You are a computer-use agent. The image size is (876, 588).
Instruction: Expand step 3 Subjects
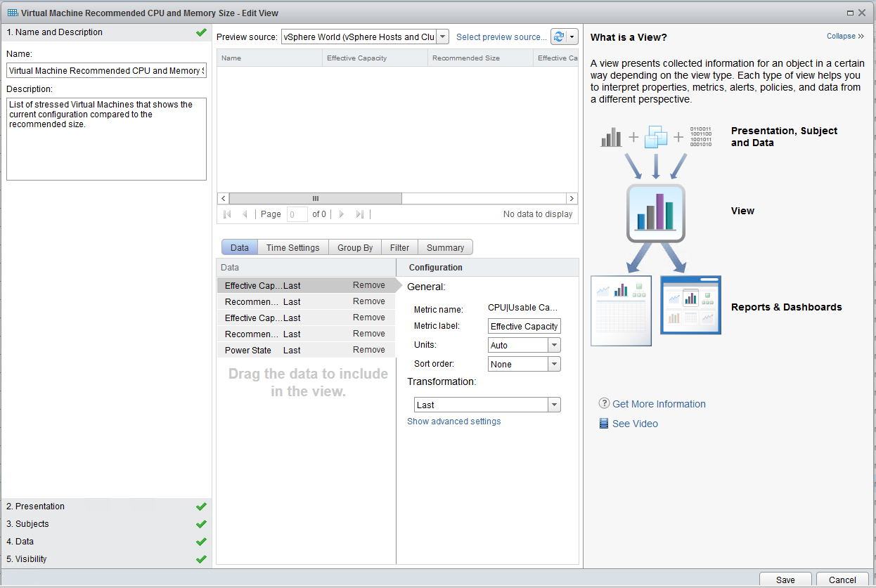tap(106, 524)
